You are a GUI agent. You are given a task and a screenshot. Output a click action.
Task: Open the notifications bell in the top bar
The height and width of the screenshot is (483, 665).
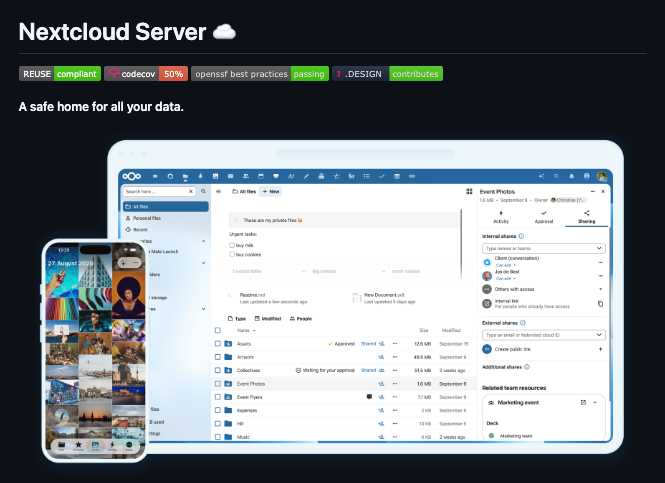(x=571, y=176)
